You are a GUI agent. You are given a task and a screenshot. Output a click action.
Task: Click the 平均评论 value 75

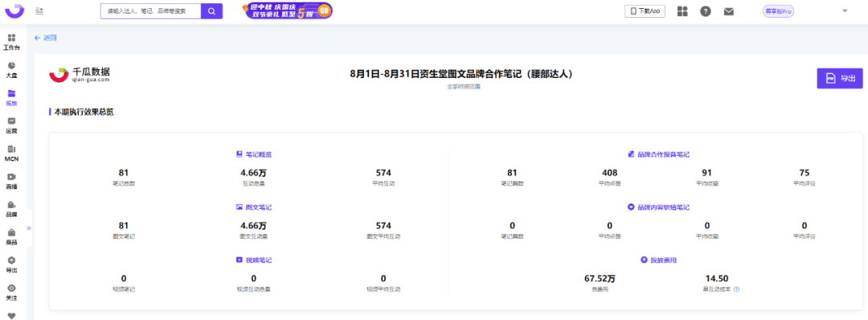(805, 173)
